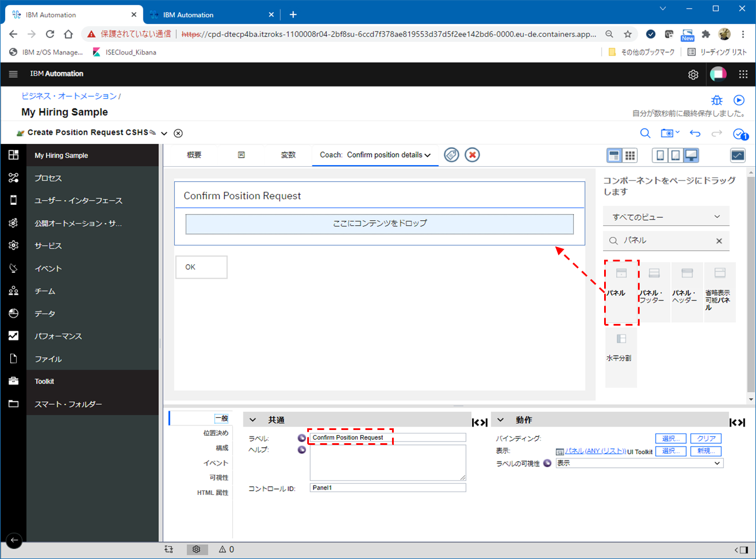Screen dimensions: 756x559
Task: Open IBM Automation settings gear in the header
Action: (693, 75)
